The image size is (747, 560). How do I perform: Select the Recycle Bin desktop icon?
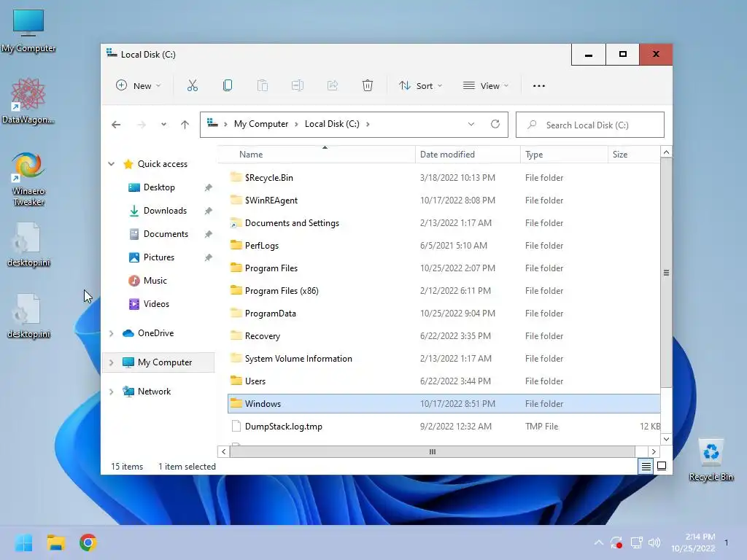coord(711,460)
